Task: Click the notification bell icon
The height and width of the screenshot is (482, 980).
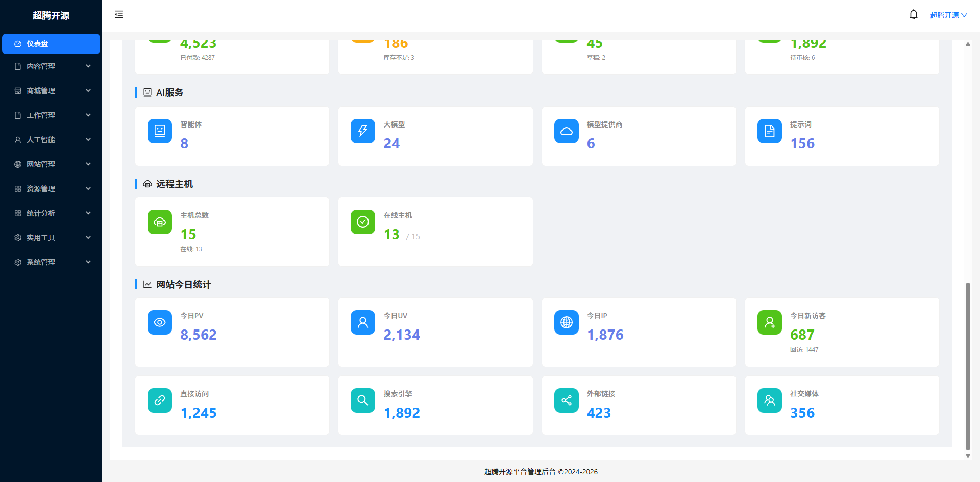Action: pos(913,15)
